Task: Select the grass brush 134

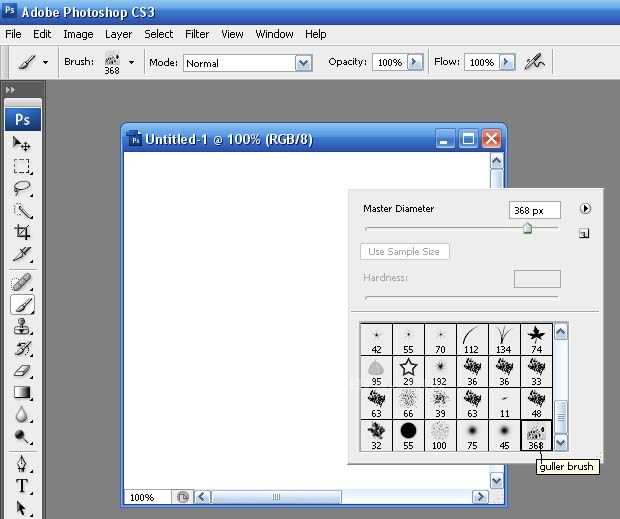Action: coord(504,340)
